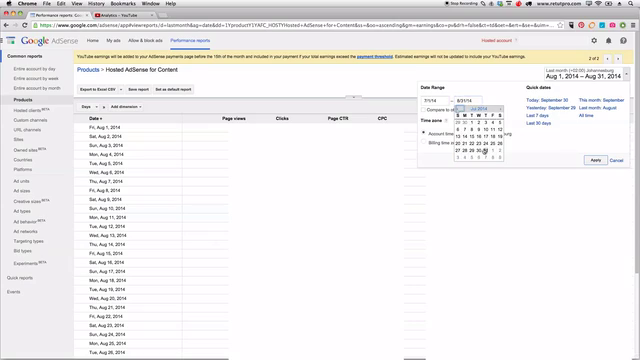Open the Wi-Fi menu bar icon
The width and height of the screenshot is (640, 360).
tap(598, 4)
